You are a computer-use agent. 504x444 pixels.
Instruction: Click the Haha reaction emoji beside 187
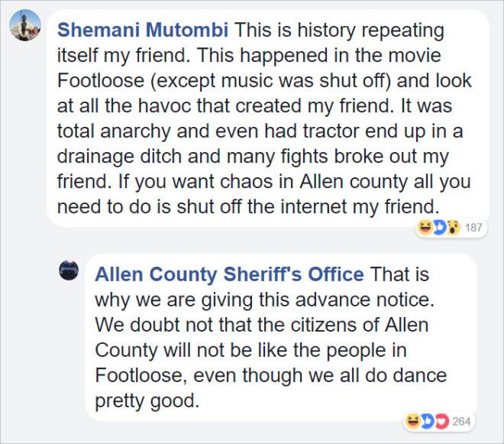pyautogui.click(x=425, y=228)
